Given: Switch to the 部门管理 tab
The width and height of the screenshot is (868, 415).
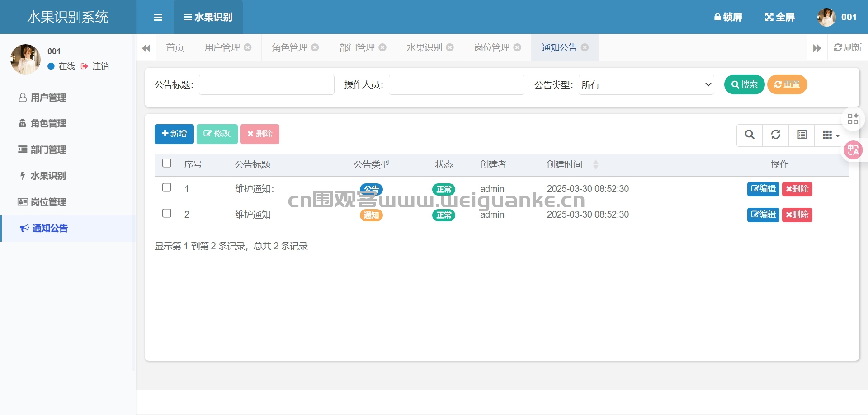Looking at the screenshot, I should coord(357,47).
